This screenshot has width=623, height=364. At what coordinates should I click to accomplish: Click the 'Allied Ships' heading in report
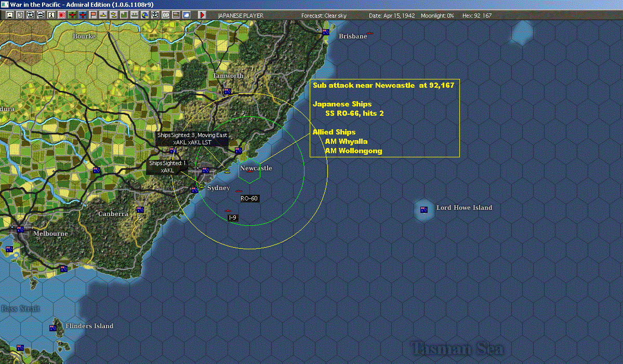334,132
